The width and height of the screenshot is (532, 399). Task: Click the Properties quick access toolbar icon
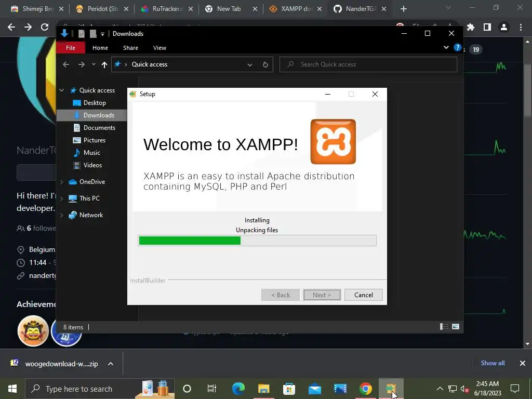[82, 34]
